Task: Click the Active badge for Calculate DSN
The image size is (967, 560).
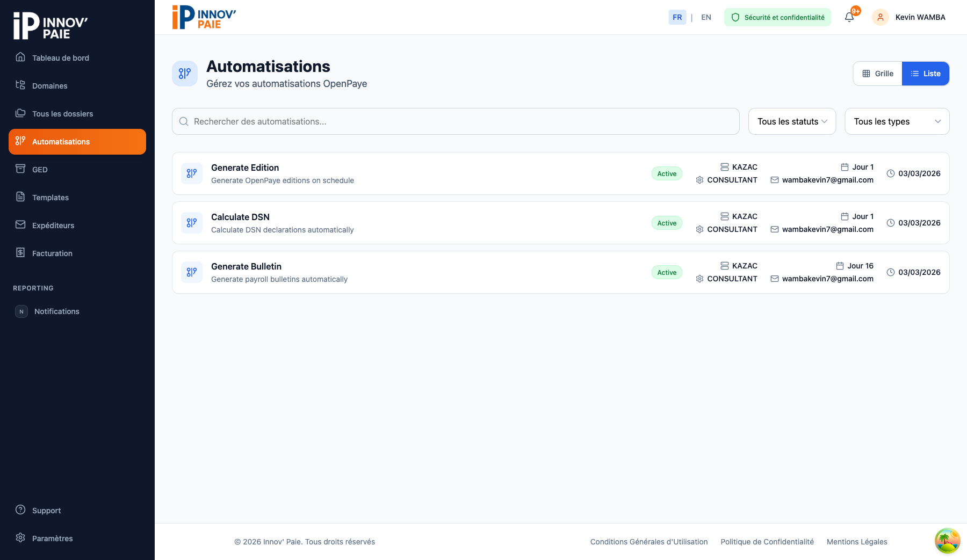Action: click(x=666, y=223)
